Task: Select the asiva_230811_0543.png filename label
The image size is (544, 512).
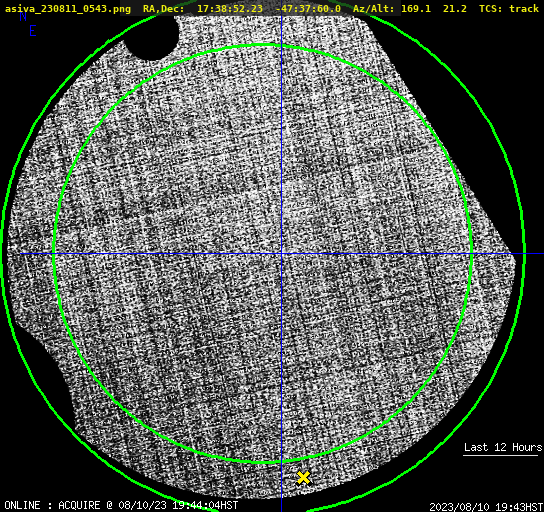Action: pos(68,8)
